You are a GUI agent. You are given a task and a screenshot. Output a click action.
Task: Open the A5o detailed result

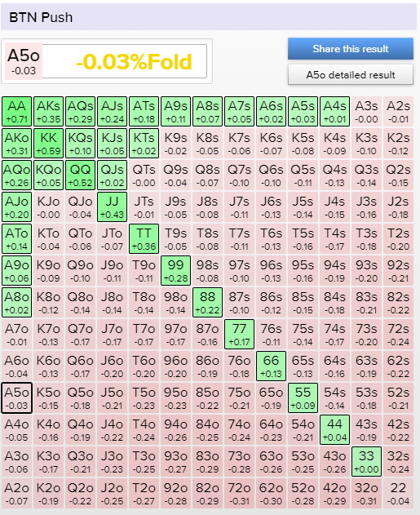(x=351, y=74)
